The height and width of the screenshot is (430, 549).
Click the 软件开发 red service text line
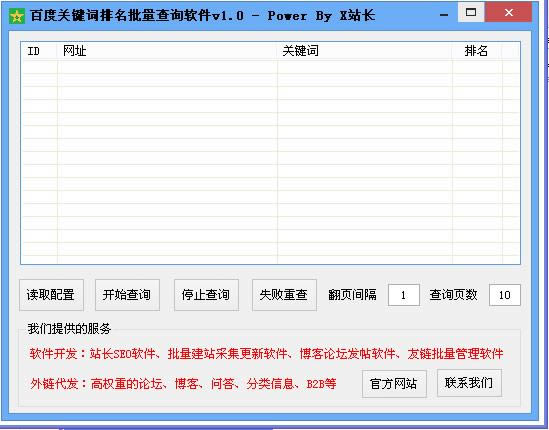click(x=266, y=354)
